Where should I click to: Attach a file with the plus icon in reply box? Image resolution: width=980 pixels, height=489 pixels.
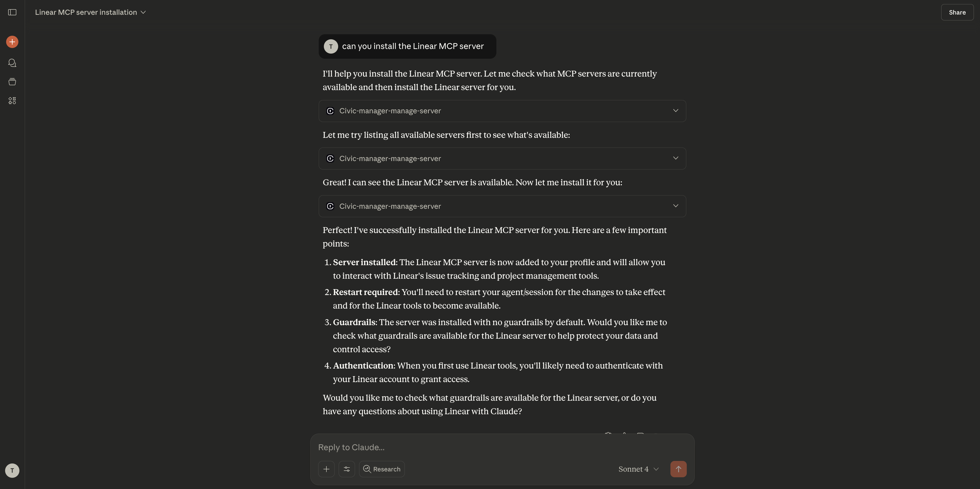click(x=326, y=469)
